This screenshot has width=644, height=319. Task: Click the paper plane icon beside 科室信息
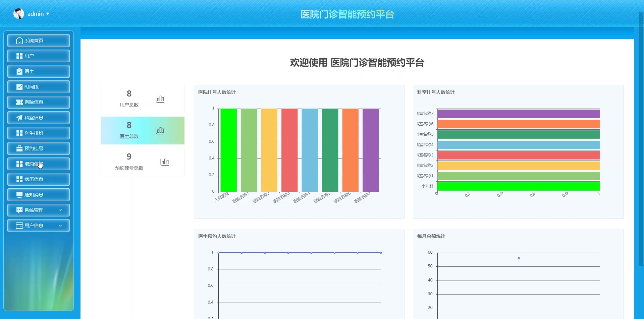tap(19, 118)
